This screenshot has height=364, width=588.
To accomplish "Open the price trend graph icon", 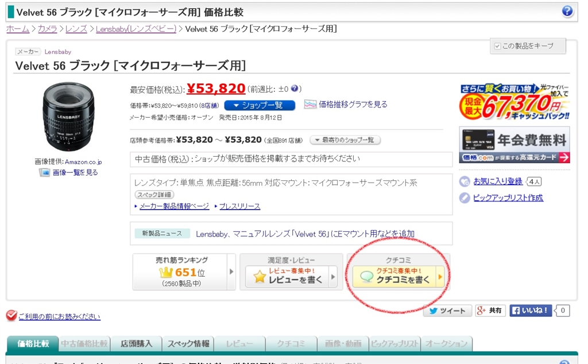I will tap(310, 104).
